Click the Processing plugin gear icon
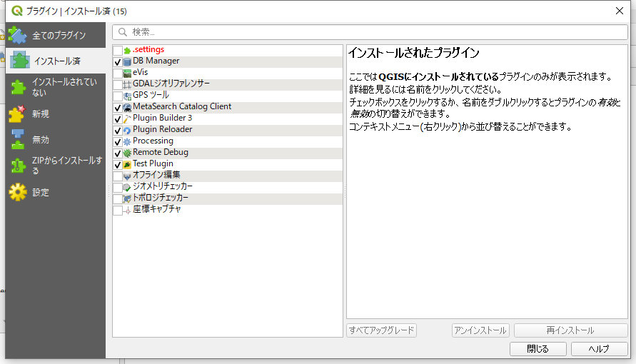This screenshot has width=636, height=364. (x=127, y=141)
